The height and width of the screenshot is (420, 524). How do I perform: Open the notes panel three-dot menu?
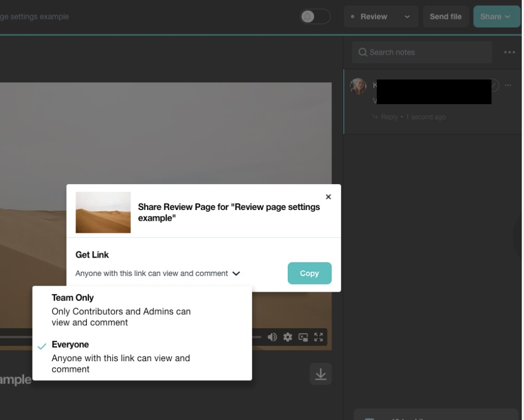(509, 52)
